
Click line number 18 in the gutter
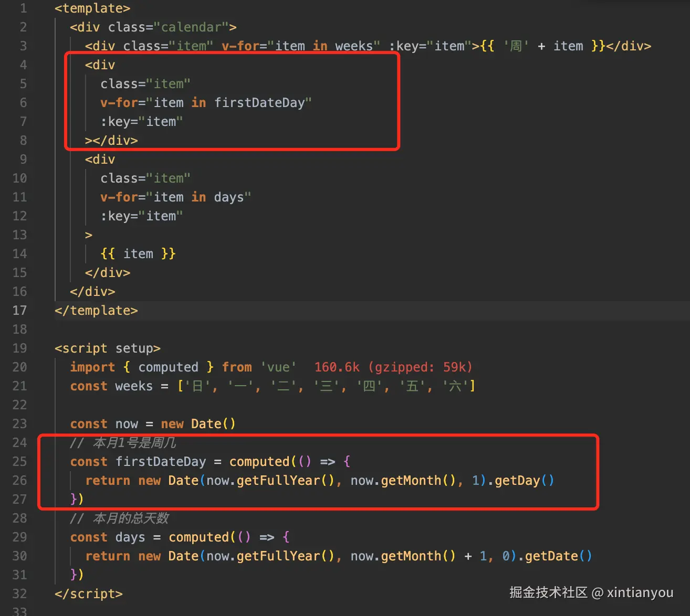tap(19, 330)
